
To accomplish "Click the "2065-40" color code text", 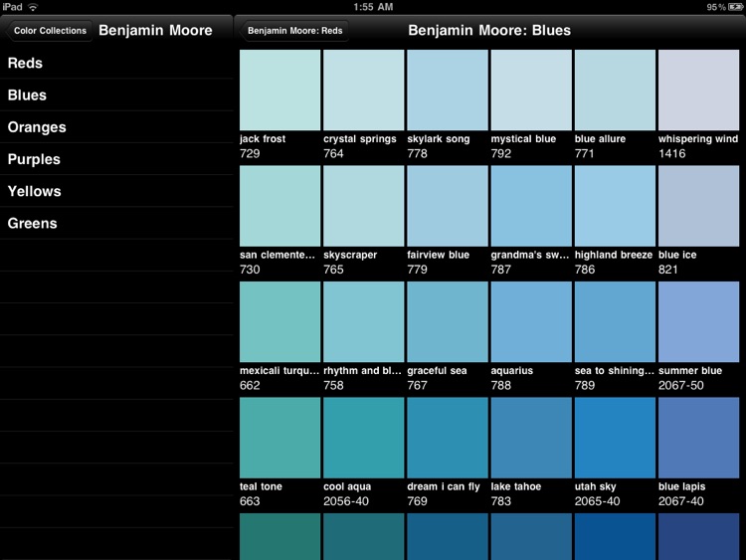I will 597,501.
